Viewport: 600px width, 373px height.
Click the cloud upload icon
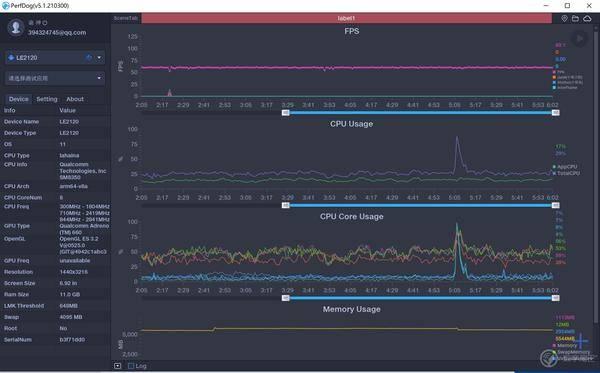tap(587, 18)
